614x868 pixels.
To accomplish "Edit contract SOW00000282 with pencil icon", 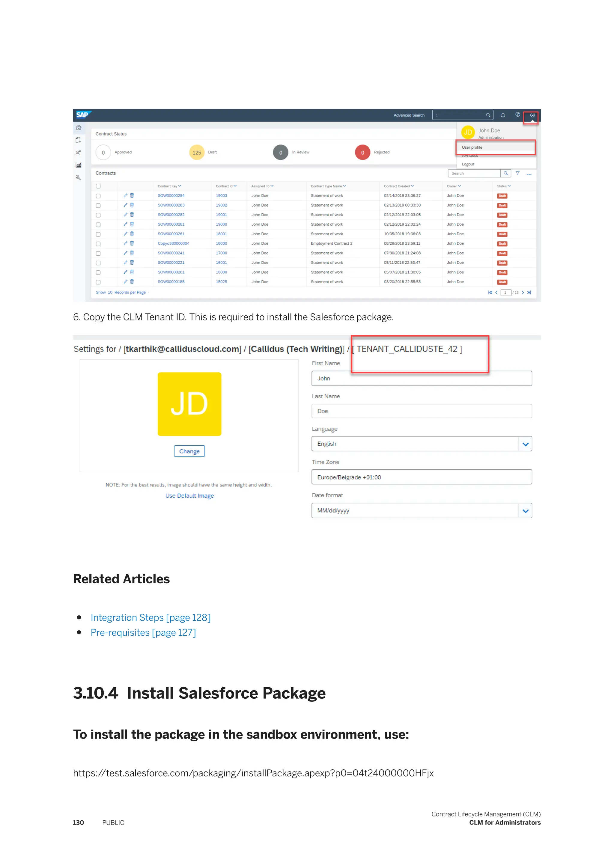I will point(126,215).
